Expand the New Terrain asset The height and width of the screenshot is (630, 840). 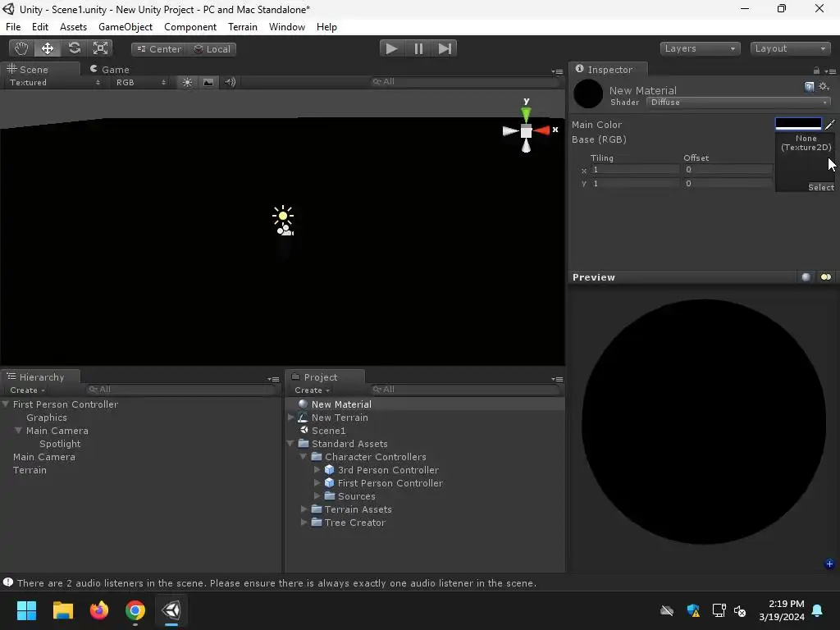[291, 417]
